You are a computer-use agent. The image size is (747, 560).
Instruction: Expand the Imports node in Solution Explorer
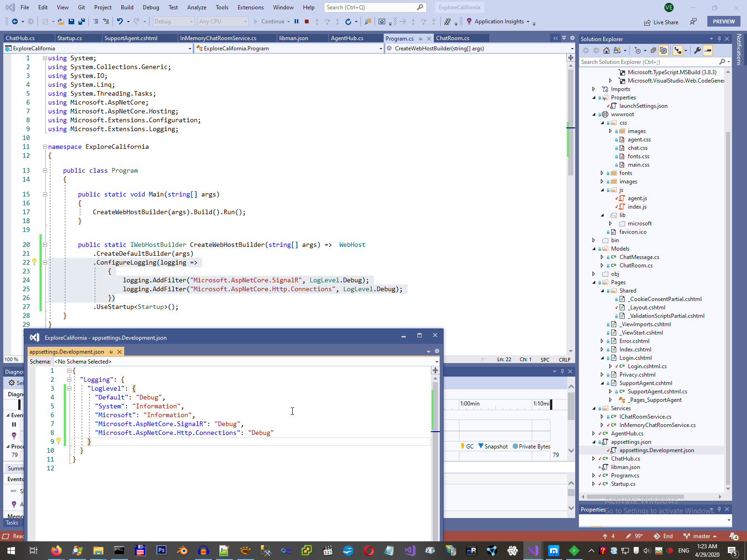coord(594,89)
